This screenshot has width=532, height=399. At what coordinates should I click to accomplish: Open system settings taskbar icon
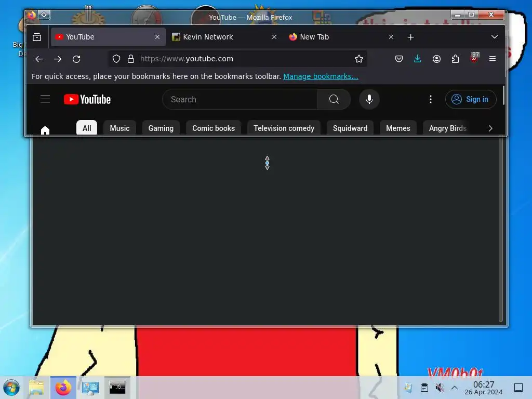coord(90,388)
